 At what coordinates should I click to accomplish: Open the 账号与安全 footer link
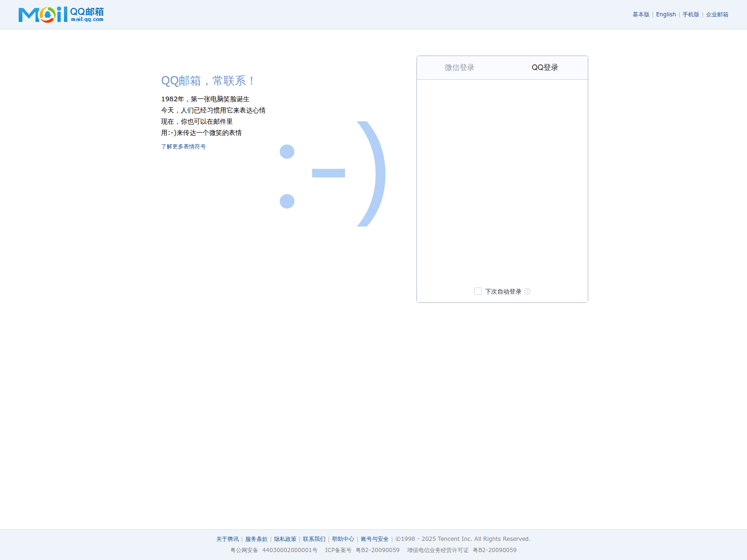point(374,539)
